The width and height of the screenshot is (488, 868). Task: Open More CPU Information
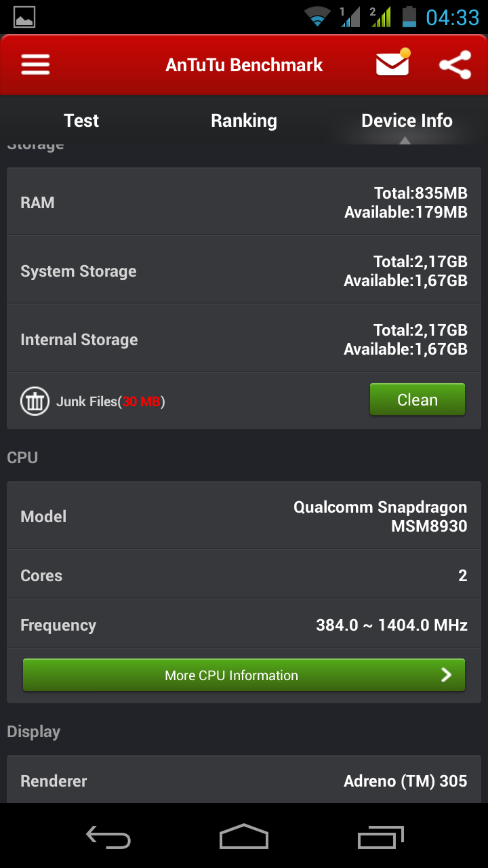pos(231,675)
